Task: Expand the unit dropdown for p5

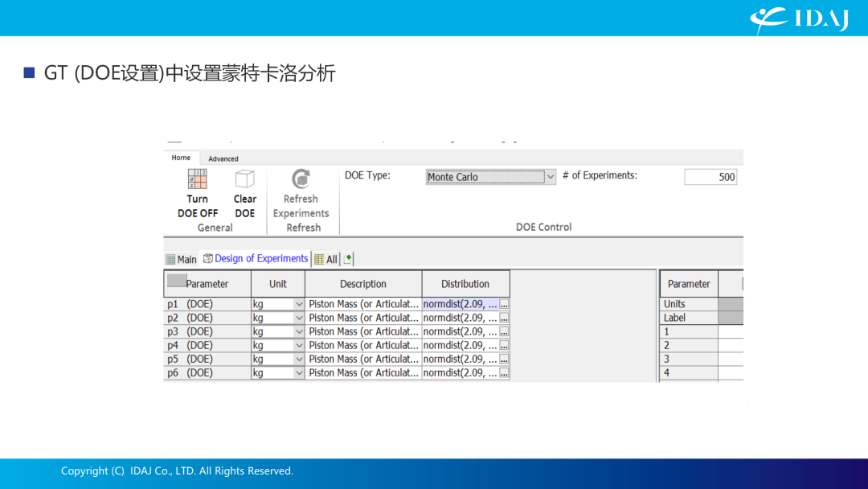Action: 299,360
